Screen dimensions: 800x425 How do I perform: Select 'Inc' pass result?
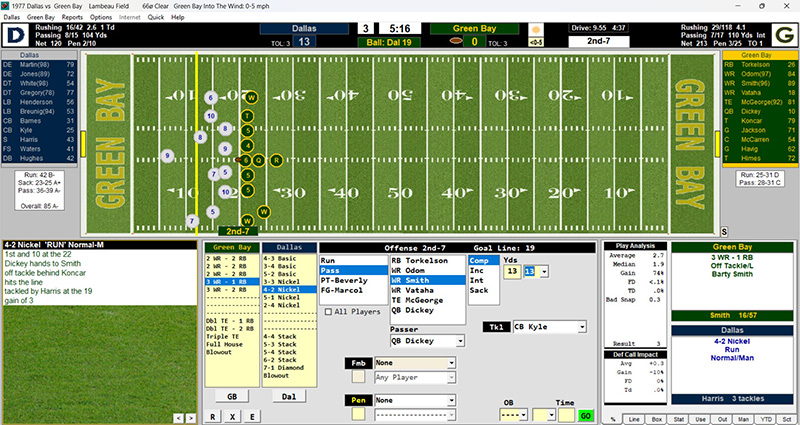click(483, 270)
